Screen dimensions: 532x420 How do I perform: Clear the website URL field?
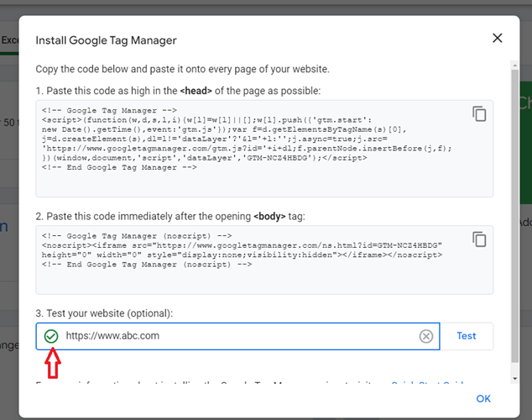click(425, 336)
